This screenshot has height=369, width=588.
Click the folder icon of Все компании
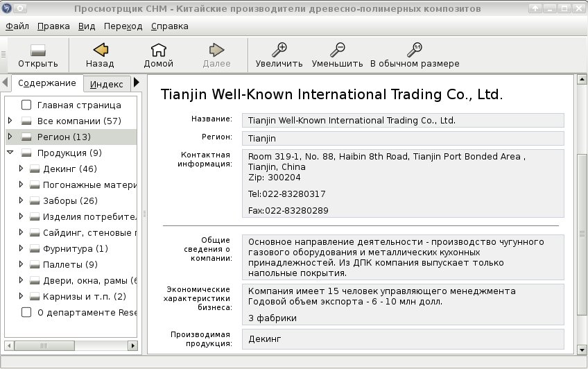26,121
